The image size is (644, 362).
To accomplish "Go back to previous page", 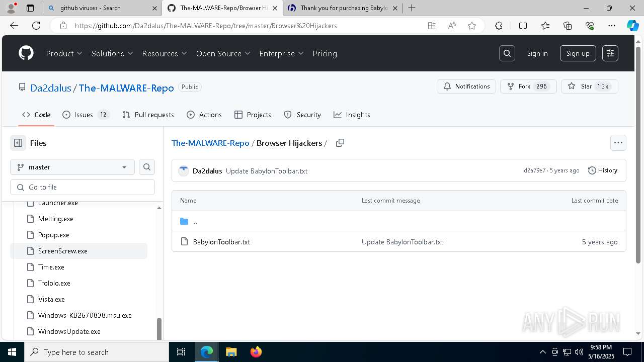I will [14, 26].
